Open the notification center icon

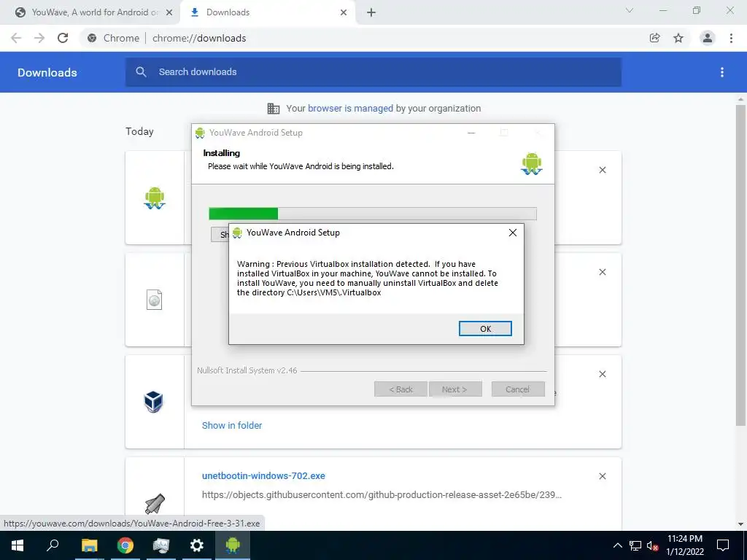tap(723, 545)
